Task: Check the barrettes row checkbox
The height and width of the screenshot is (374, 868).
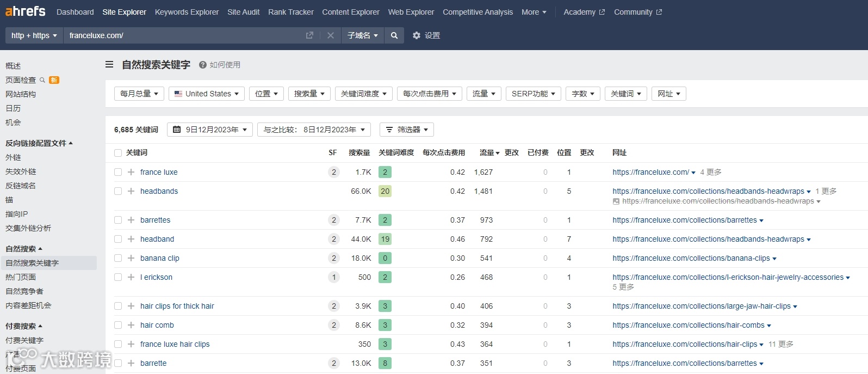Action: pos(118,220)
